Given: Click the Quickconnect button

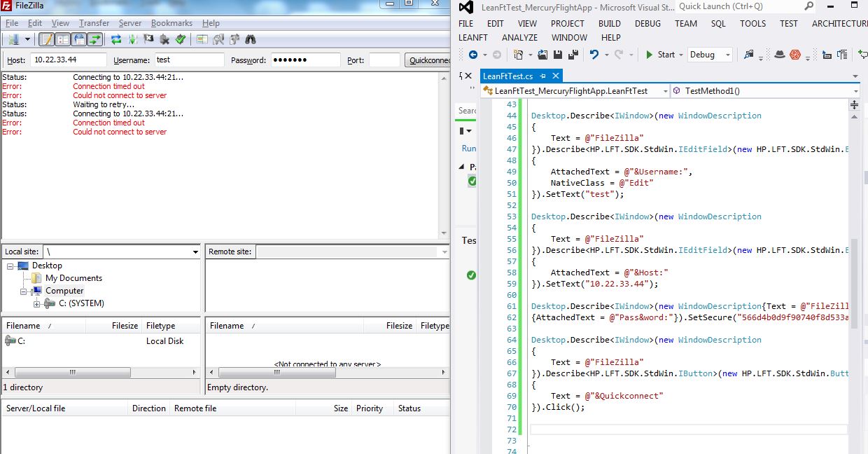Looking at the screenshot, I should (428, 60).
